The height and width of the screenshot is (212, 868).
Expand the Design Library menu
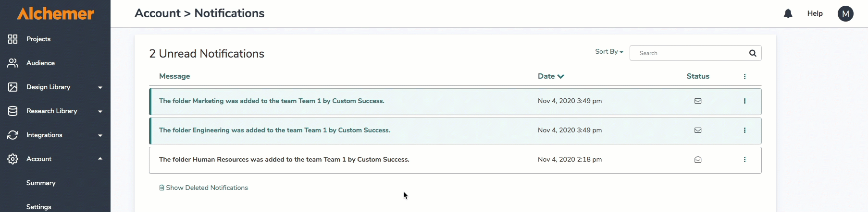(x=100, y=87)
